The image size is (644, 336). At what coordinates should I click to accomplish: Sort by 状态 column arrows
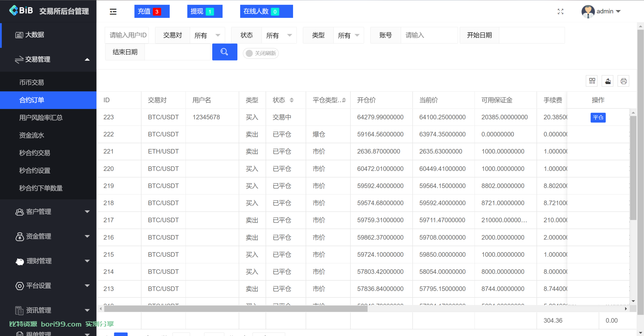[291, 100]
